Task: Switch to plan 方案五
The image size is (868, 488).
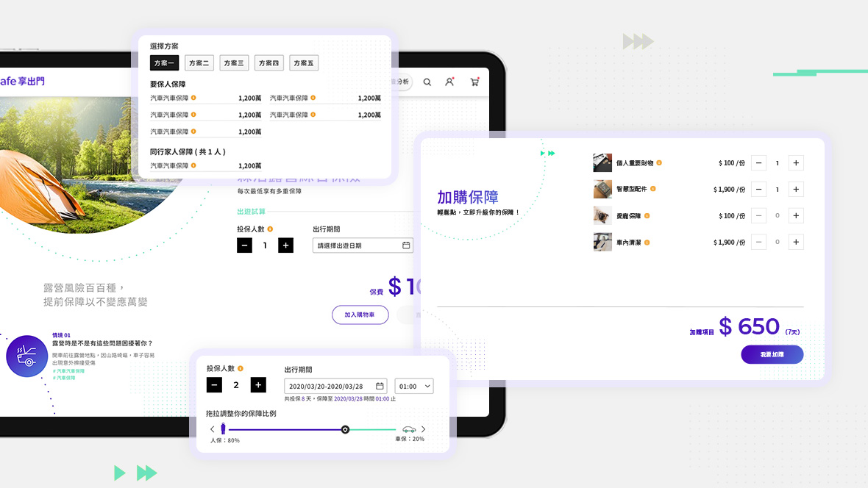Action: point(304,63)
